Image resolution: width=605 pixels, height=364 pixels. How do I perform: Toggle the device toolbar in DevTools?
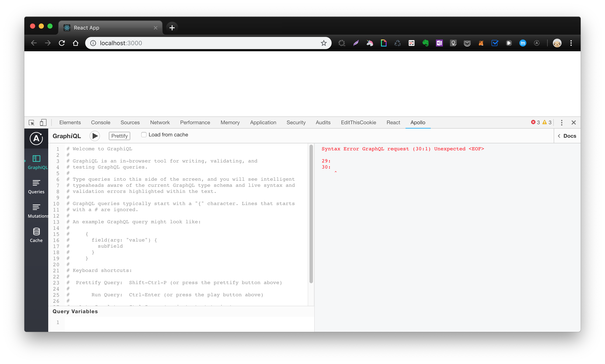[x=43, y=122]
